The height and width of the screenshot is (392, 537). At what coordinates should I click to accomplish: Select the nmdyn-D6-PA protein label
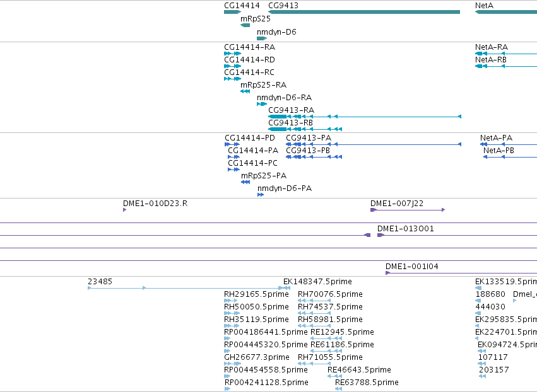(x=285, y=189)
